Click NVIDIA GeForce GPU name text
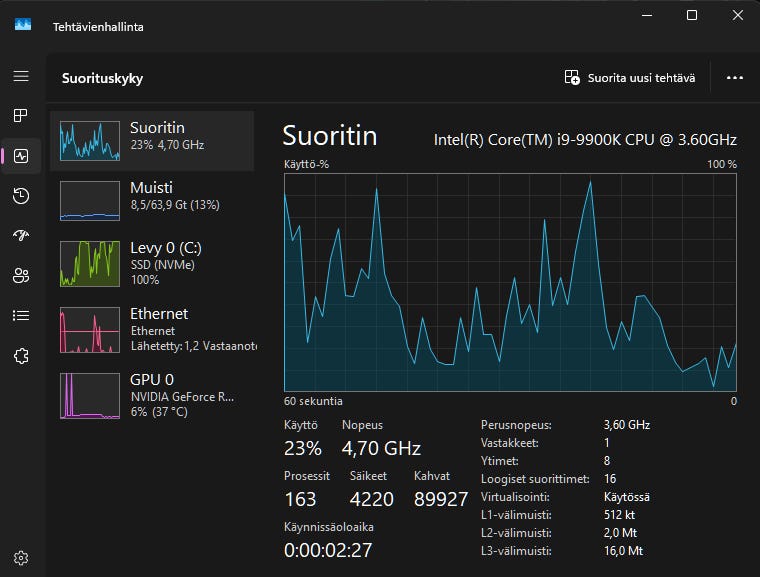 pyautogui.click(x=182, y=397)
